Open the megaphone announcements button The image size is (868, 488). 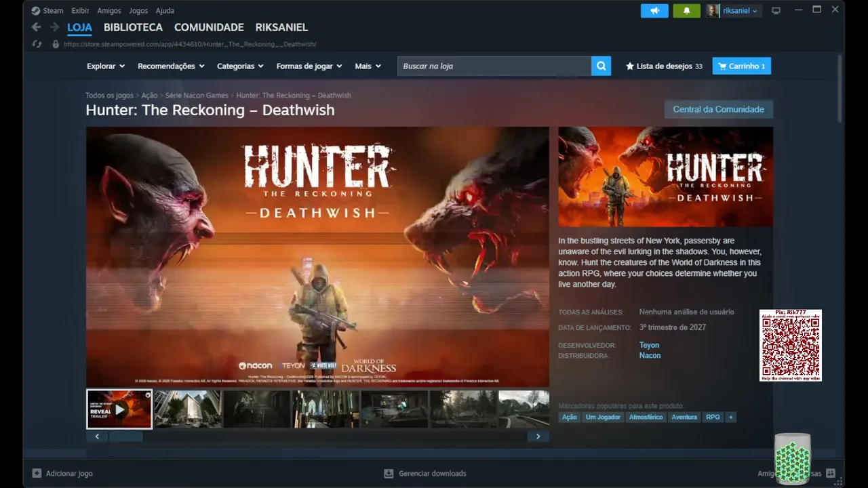coord(654,11)
